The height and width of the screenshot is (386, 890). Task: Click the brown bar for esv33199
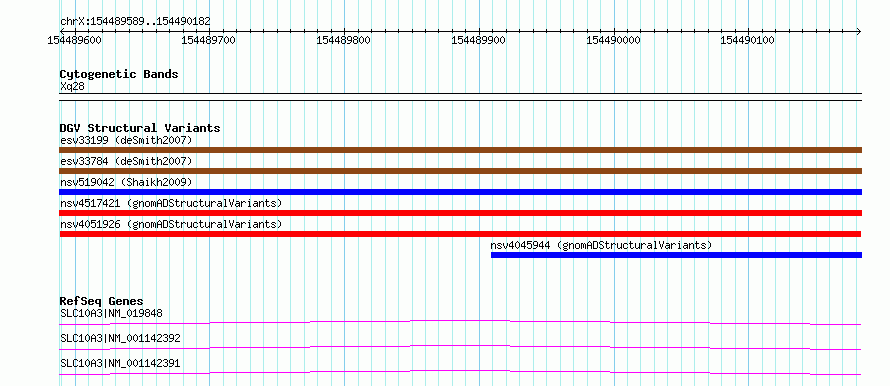point(460,150)
